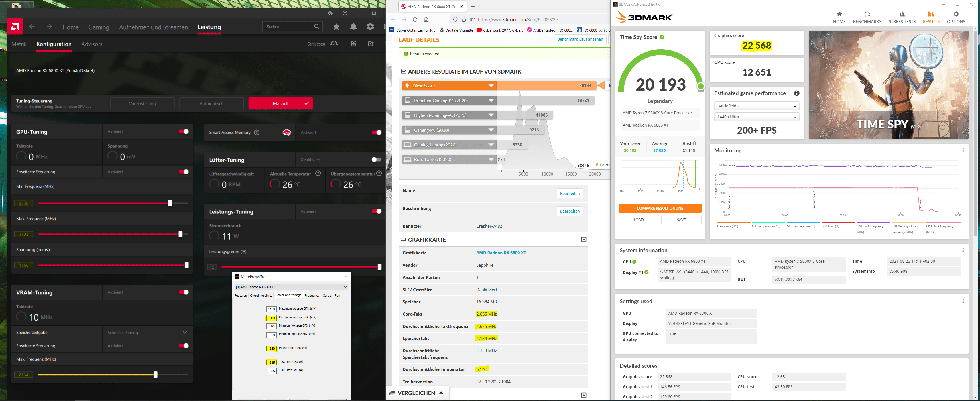Screen dimensions: 980x401
Task: Toggle GPU-Tuning switch off
Action: coord(184,132)
